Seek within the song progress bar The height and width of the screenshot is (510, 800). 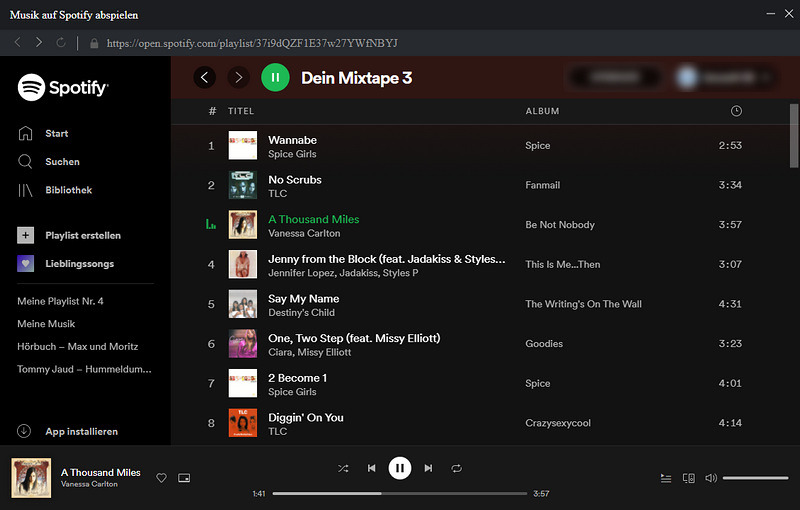coord(399,494)
